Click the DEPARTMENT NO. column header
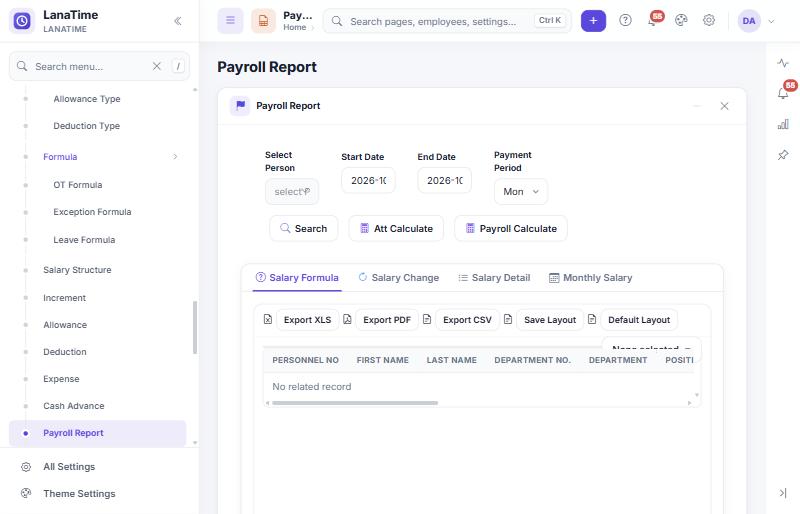This screenshot has height=514, width=800. [532, 360]
